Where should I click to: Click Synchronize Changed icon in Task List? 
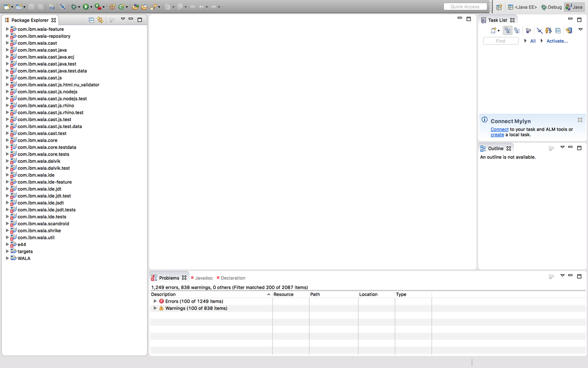(x=569, y=30)
